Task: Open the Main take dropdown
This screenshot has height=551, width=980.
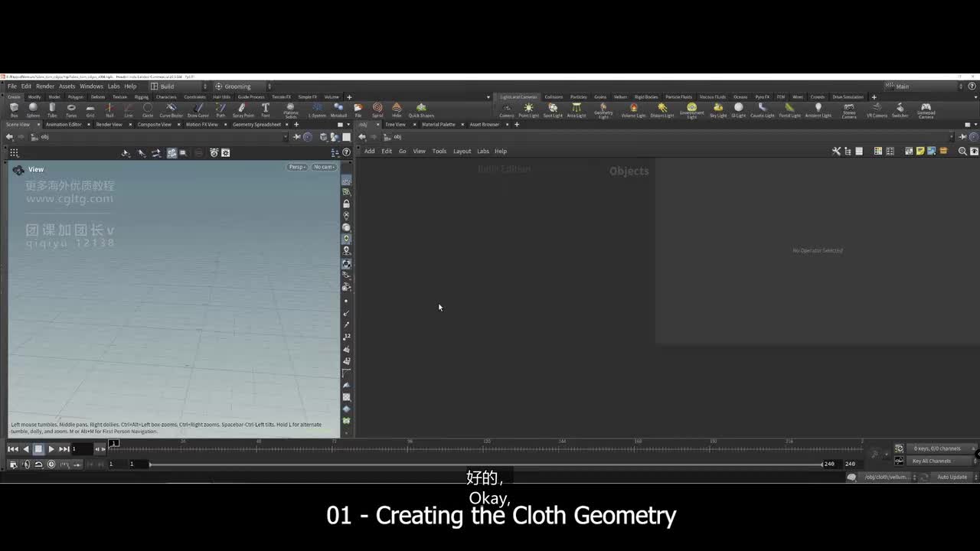Action: pos(923,86)
